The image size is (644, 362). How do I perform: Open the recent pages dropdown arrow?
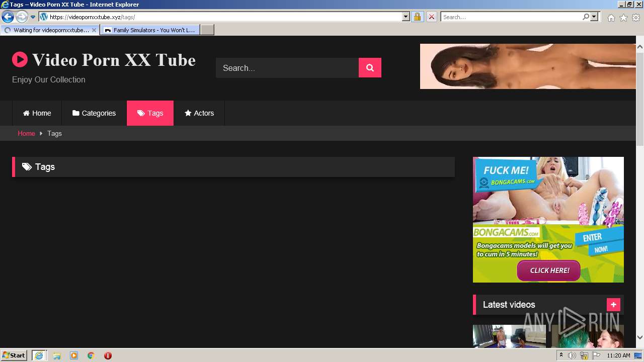33,17
